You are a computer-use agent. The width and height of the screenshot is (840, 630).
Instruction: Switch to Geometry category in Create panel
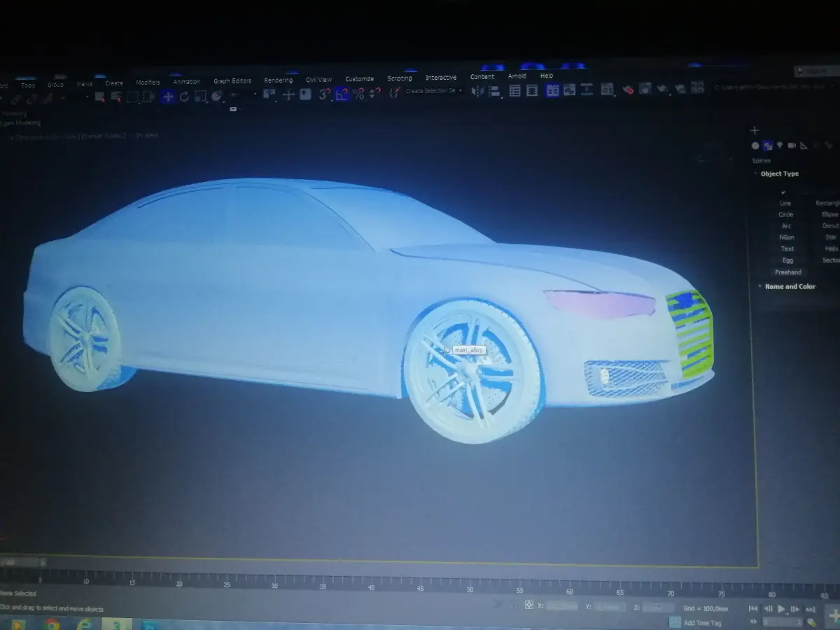[x=755, y=146]
